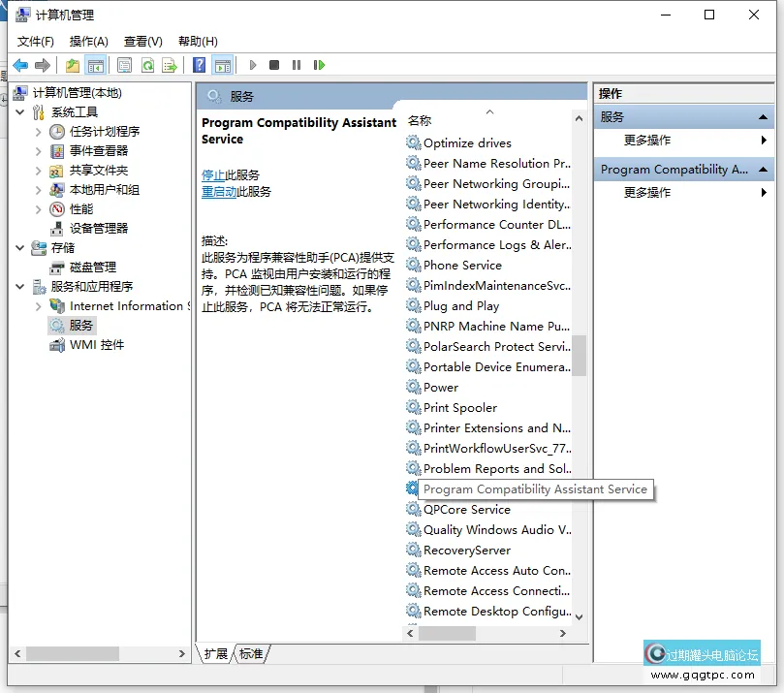Click the 重启动 service link
Viewport: 784px width, 693px height.
click(218, 192)
